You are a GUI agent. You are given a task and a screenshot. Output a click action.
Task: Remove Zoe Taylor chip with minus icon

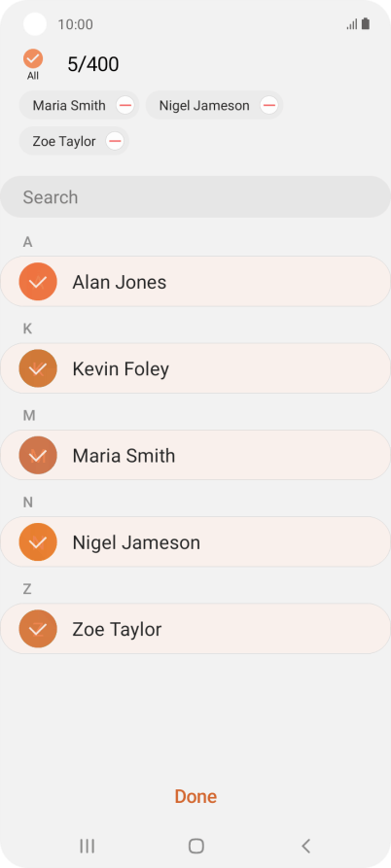click(115, 141)
